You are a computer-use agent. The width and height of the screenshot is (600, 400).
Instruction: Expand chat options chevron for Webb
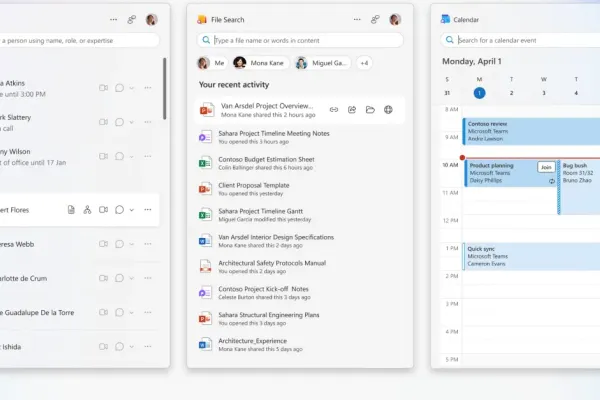[132, 244]
